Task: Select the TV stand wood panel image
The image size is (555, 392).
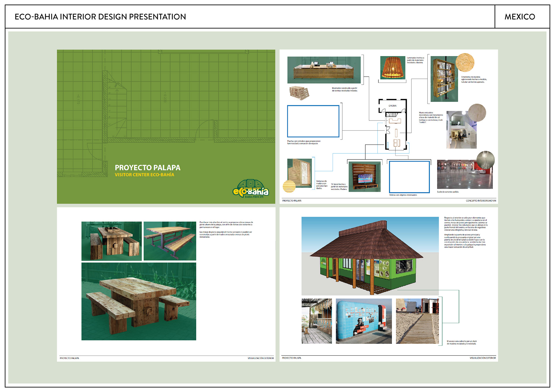Action: click(x=365, y=177)
